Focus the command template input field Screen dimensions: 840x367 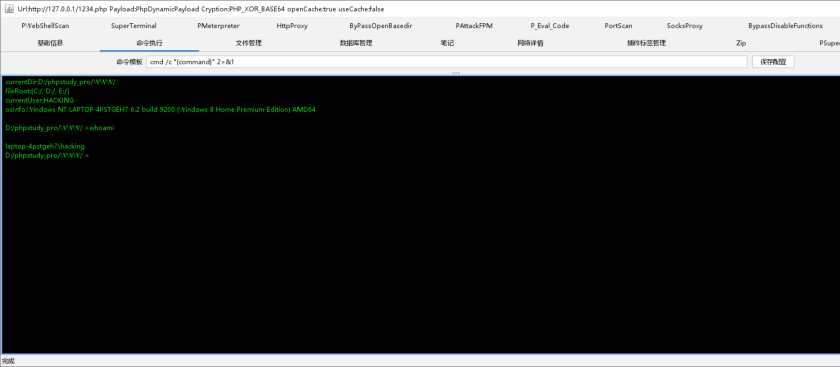(x=446, y=62)
